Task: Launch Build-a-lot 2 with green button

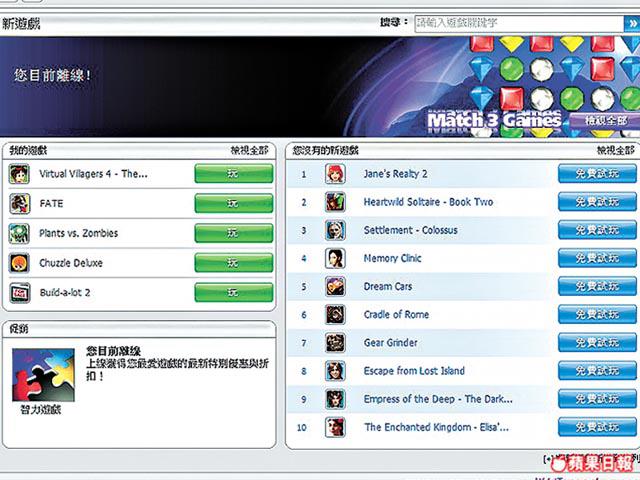Action: (x=234, y=293)
